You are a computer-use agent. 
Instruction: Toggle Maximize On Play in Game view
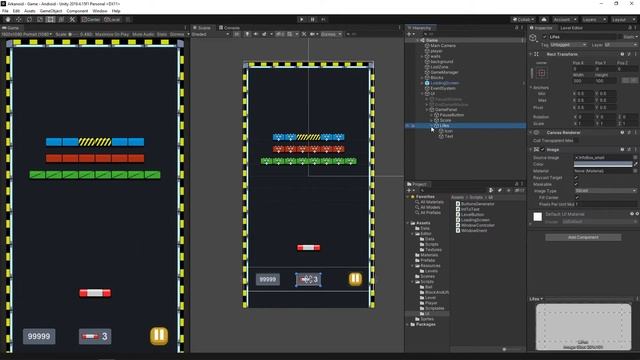(x=111, y=34)
